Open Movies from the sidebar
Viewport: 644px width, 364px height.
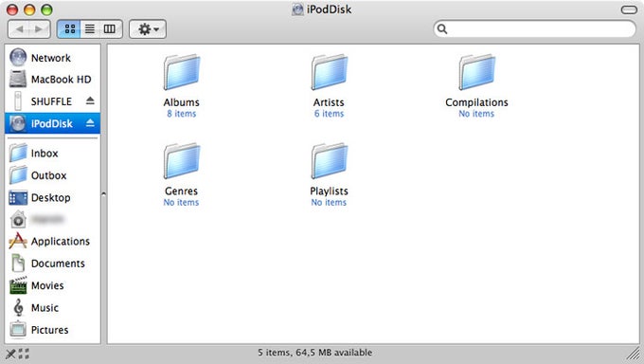53,286
